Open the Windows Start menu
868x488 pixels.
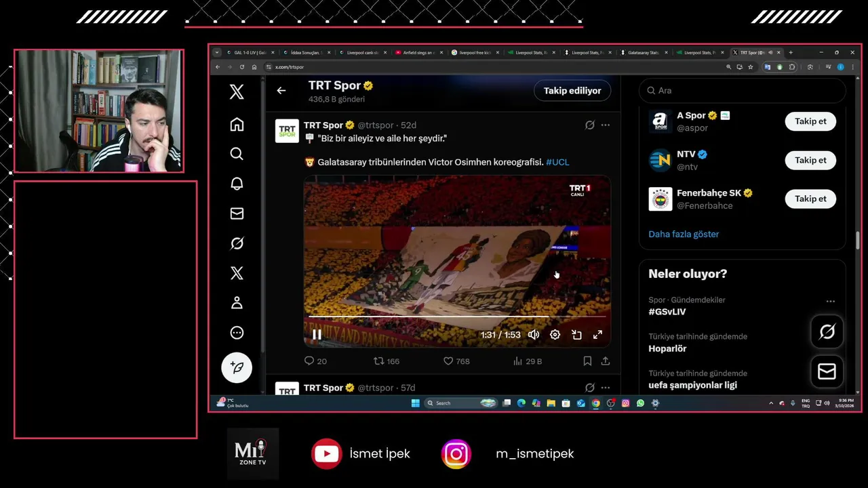[x=415, y=403]
